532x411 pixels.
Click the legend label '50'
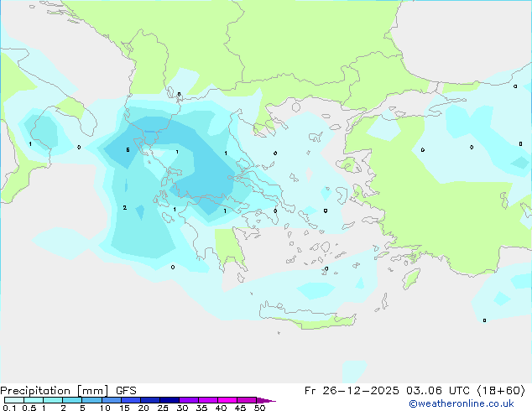point(259,408)
